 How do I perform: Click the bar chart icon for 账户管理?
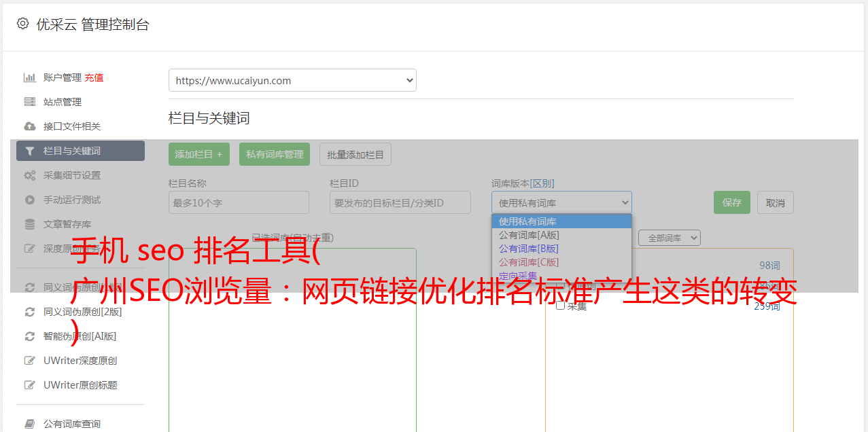pos(29,77)
